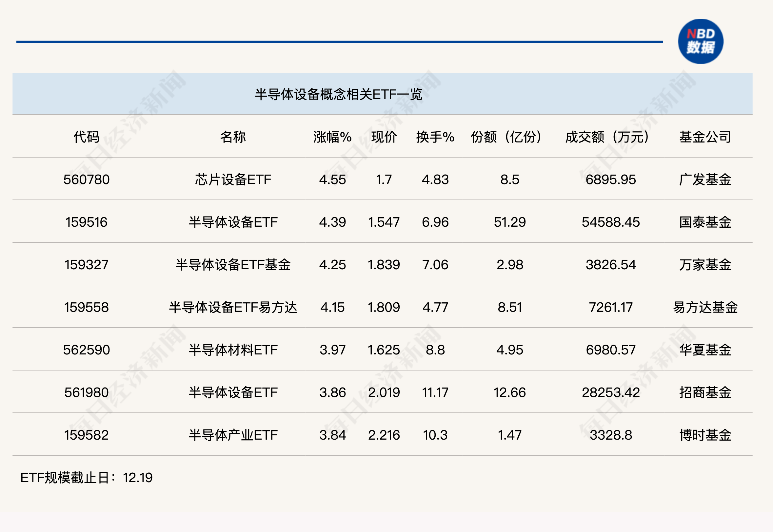Click the table title 半导体设备概念相关ETF一览
773x532 pixels.
(x=338, y=94)
